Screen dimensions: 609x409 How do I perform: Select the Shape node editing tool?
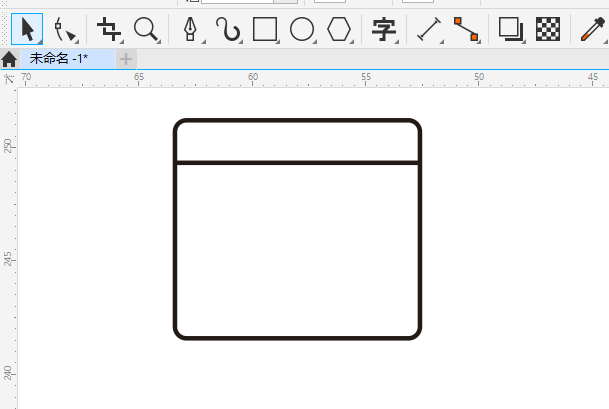point(64,29)
